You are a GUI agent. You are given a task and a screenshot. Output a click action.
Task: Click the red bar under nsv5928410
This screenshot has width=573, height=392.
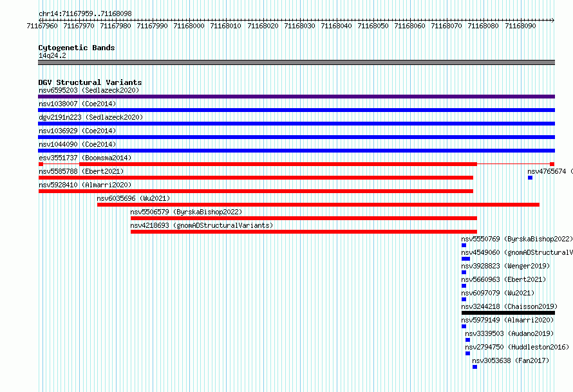pos(256,191)
